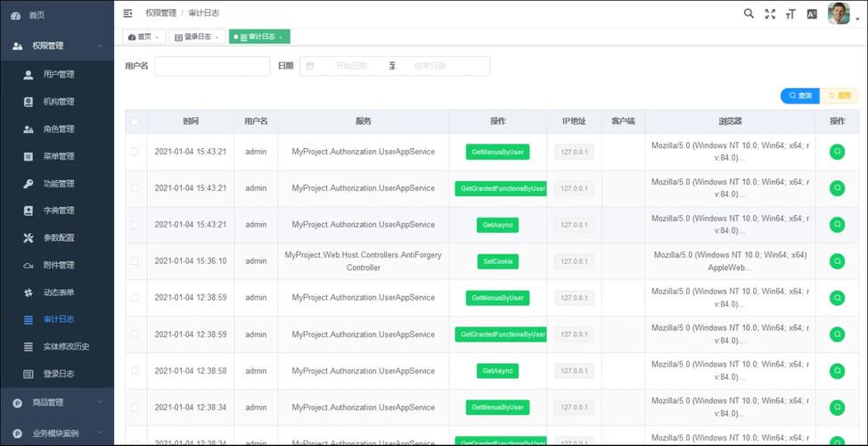The width and height of the screenshot is (868, 446).
Task: Click the language switch icon
Action: (x=812, y=13)
